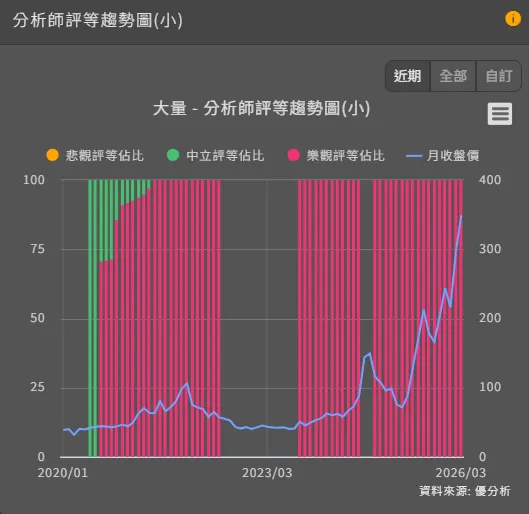Image resolution: width=529 pixels, height=514 pixels.
Task: Click 資料來源: 優分析 source text
Action: [x=465, y=491]
